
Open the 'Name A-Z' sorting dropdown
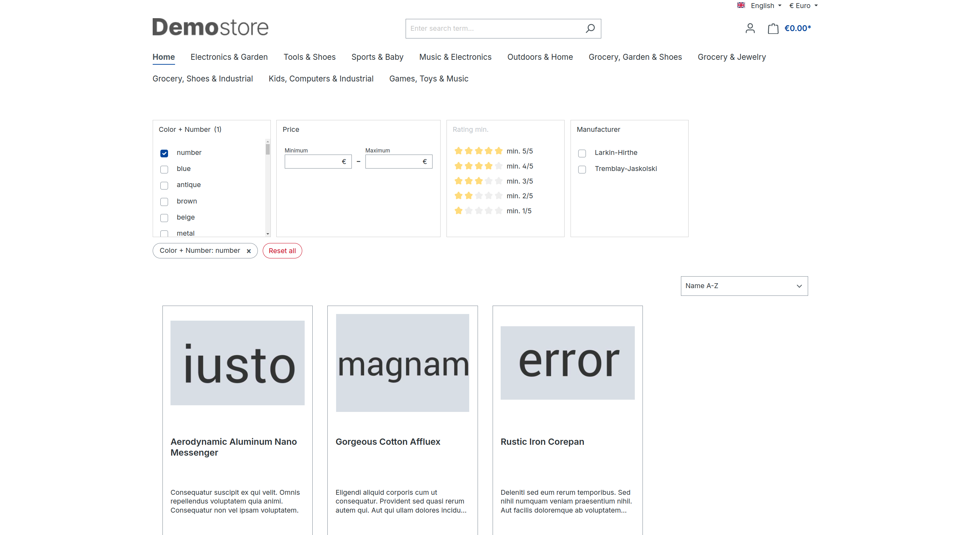[x=744, y=286]
